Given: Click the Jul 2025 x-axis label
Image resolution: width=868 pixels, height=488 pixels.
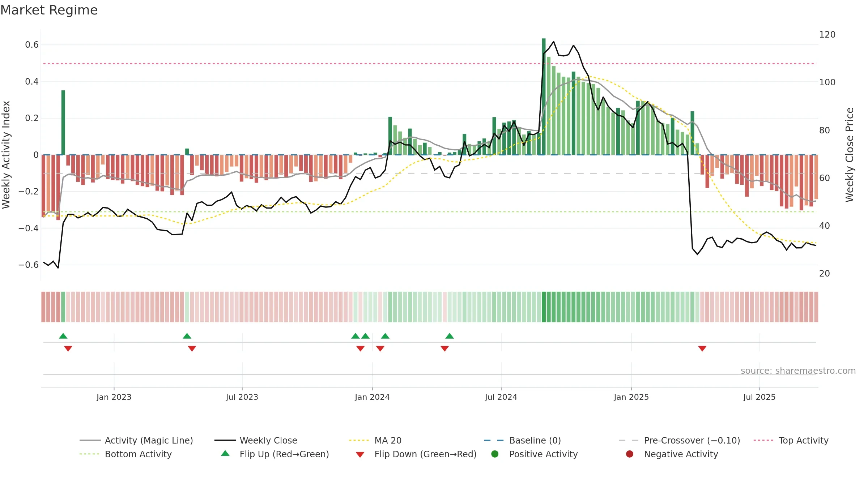Looking at the screenshot, I should click(x=759, y=397).
